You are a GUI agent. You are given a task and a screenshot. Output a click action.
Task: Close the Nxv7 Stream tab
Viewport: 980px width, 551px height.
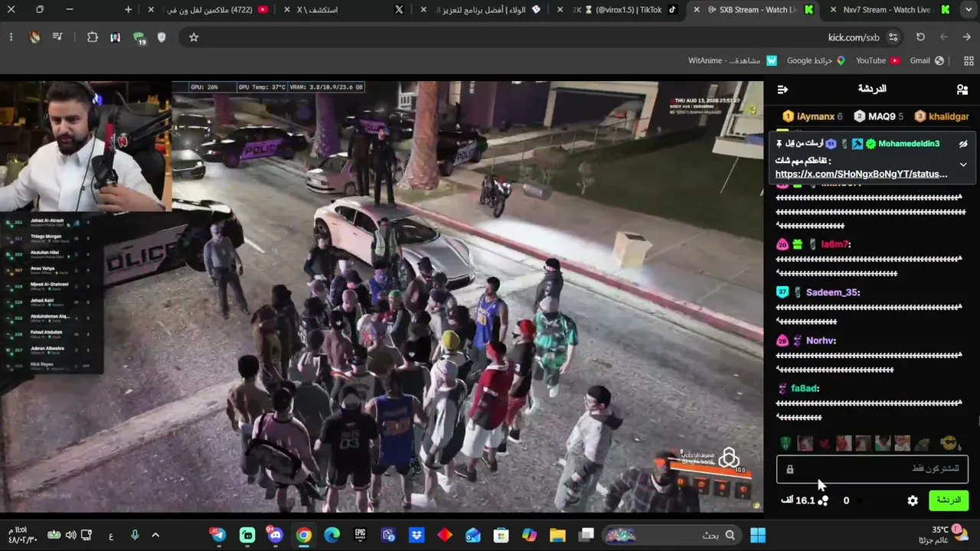click(x=833, y=10)
